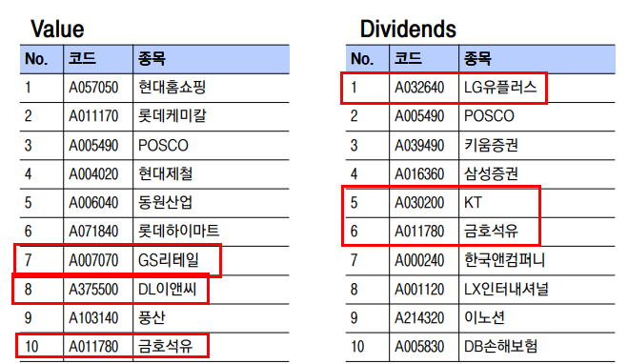628x364 pixels.
Task: Click the code cell A039490
Action: pyautogui.click(x=419, y=145)
